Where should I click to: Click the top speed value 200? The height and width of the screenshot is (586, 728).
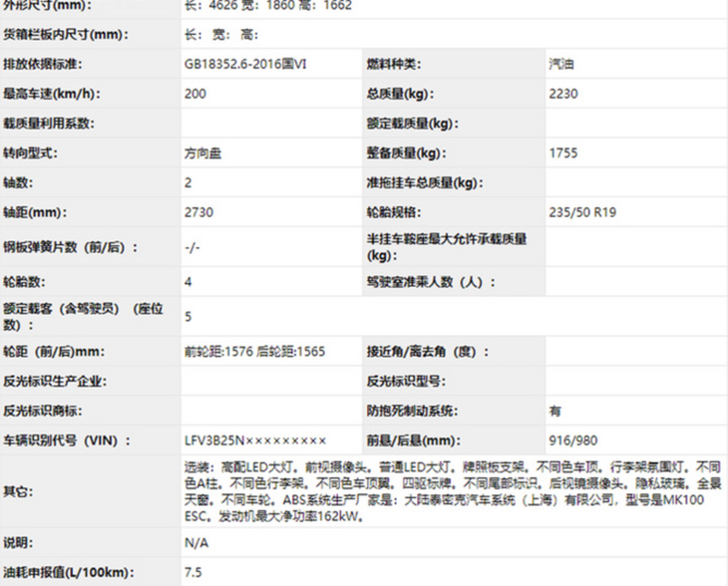click(195, 94)
